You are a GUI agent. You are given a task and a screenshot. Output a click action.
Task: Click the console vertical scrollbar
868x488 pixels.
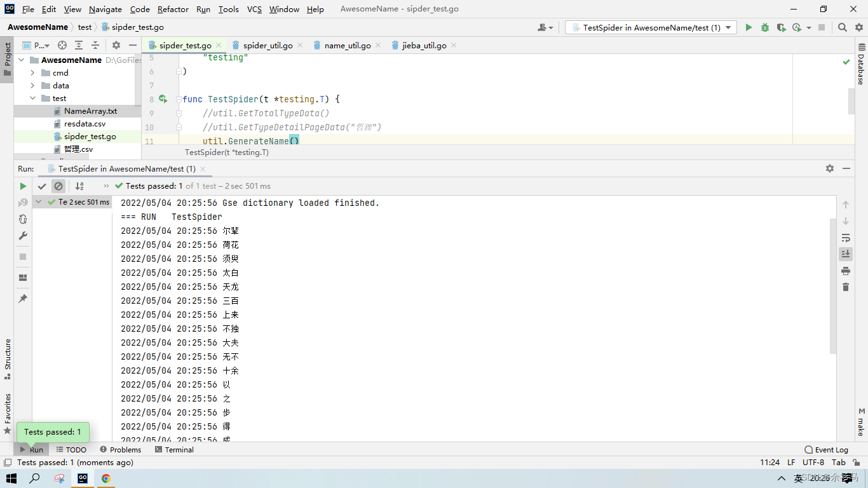832,286
